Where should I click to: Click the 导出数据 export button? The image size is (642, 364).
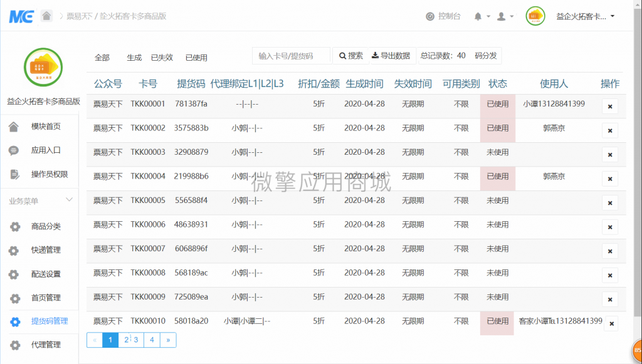tap(391, 56)
